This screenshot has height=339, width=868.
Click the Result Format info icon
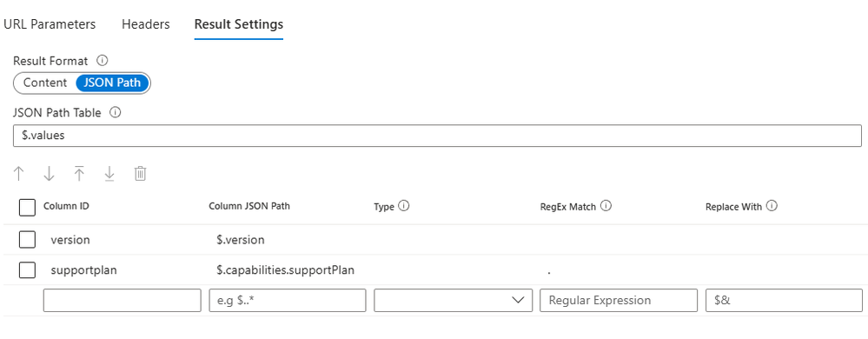(102, 60)
